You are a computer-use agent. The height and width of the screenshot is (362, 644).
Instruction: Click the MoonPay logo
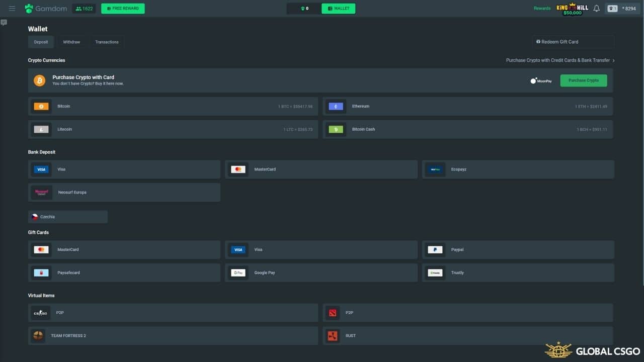pyautogui.click(x=541, y=80)
